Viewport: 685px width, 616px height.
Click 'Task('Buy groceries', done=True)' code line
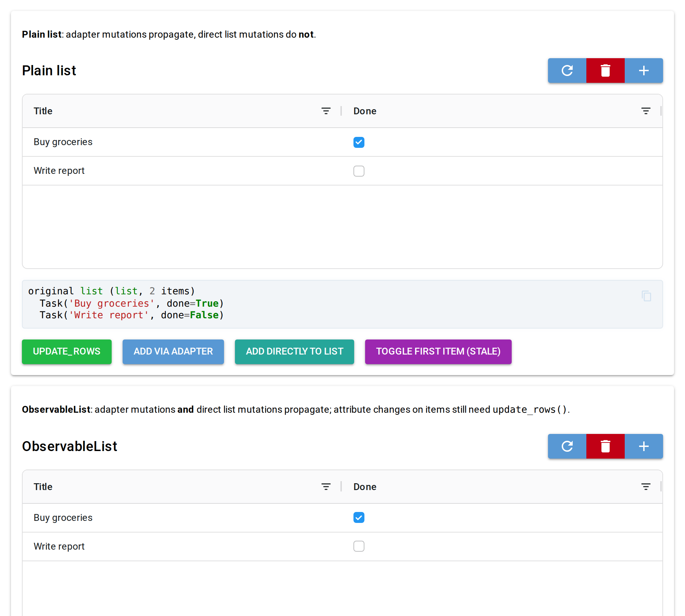click(132, 303)
